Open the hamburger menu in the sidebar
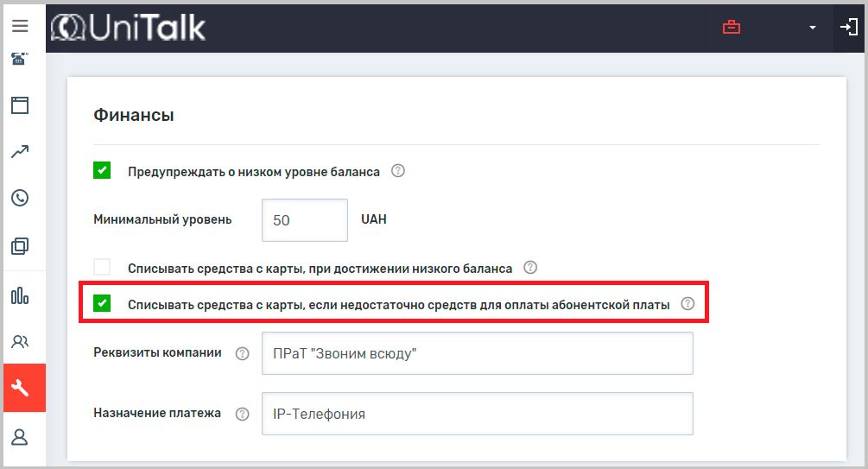Image resolution: width=868 pixels, height=469 pixels. coord(20,27)
